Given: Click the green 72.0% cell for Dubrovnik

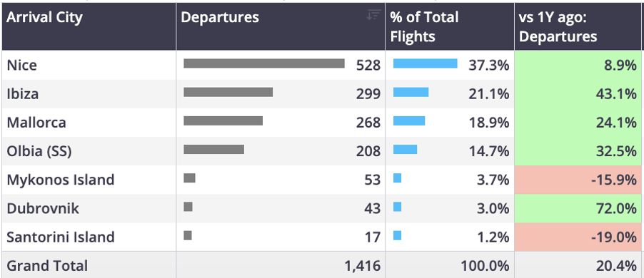Looking at the screenshot, I should point(579,209).
